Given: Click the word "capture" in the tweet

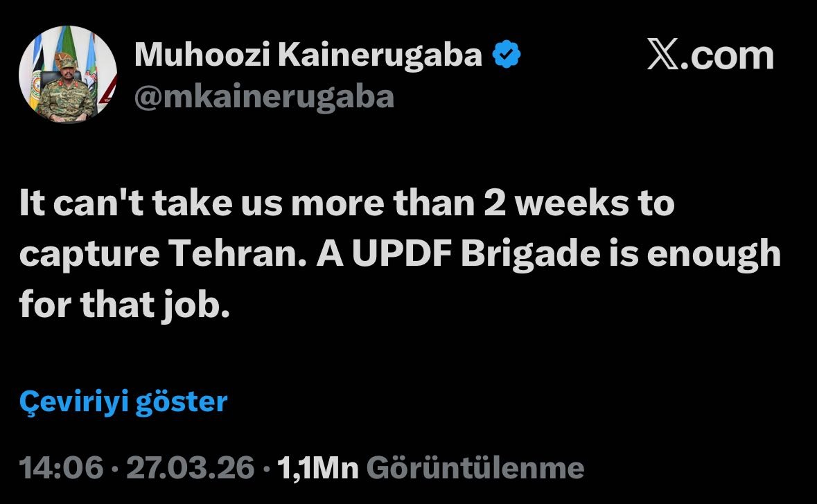Looking at the screenshot, I should [85, 255].
